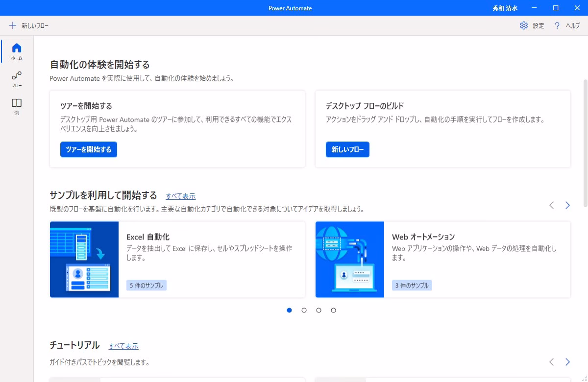Open the Examples (例) book icon
This screenshot has height=382, width=588.
(17, 103)
